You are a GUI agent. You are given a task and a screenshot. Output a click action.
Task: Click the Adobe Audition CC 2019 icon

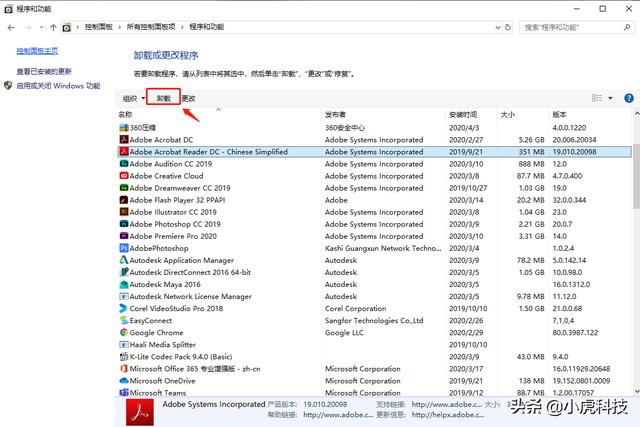[x=124, y=164]
